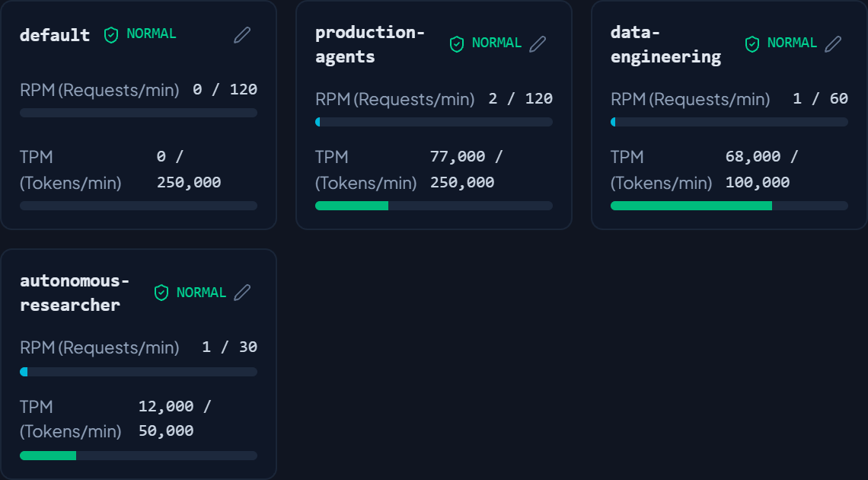This screenshot has height=480, width=868.
Task: Click the '2 / 120' RPM value
Action: [x=521, y=98]
